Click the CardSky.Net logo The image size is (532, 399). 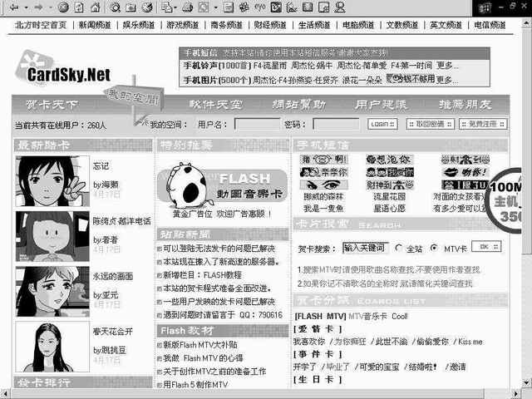[x=63, y=70]
